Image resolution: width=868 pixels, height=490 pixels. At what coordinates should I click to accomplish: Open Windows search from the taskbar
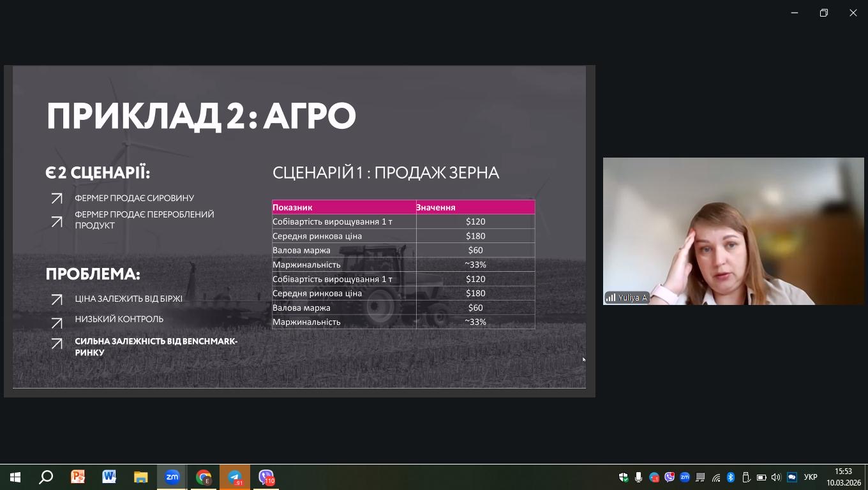coord(46,477)
